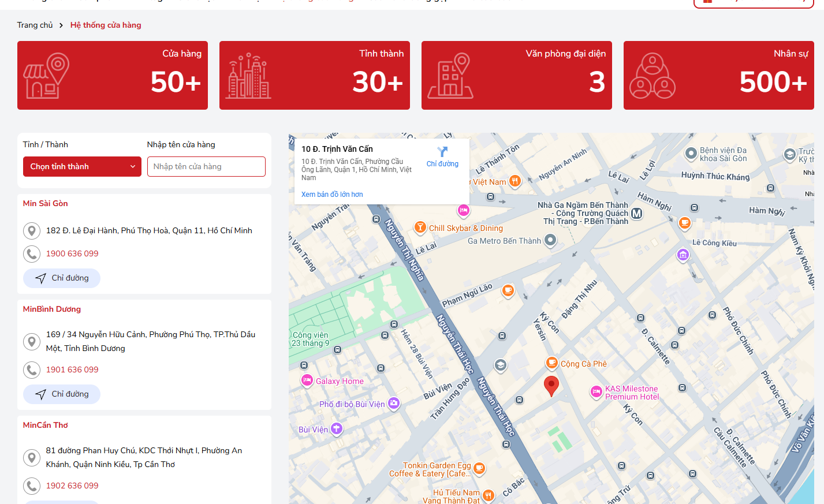
Task: Click the Nhập tên cửa hàng input field
Action: (x=206, y=166)
